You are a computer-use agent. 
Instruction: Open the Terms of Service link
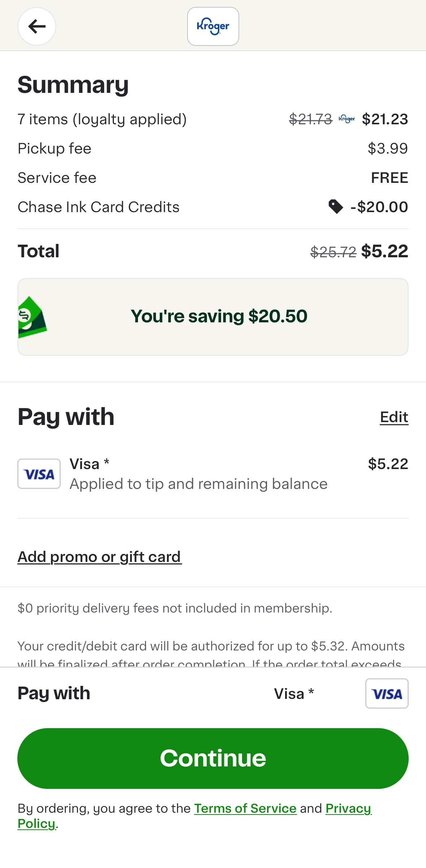pyautogui.click(x=245, y=808)
